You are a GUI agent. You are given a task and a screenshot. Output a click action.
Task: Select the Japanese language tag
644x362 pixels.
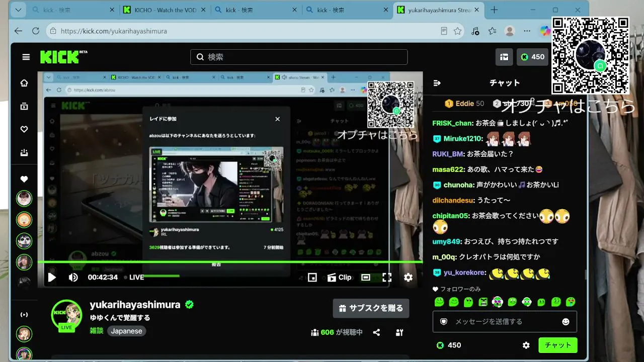[126, 331]
